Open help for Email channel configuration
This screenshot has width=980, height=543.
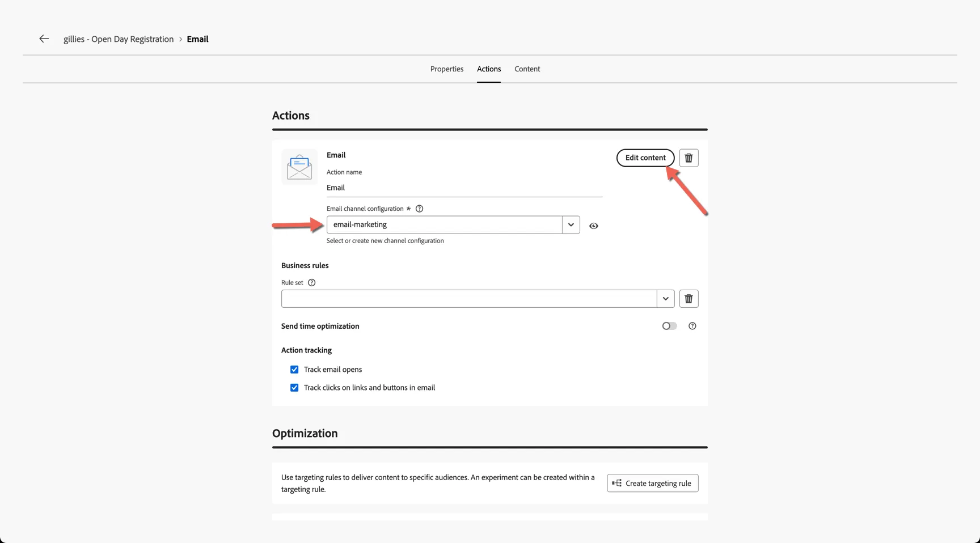419,209
